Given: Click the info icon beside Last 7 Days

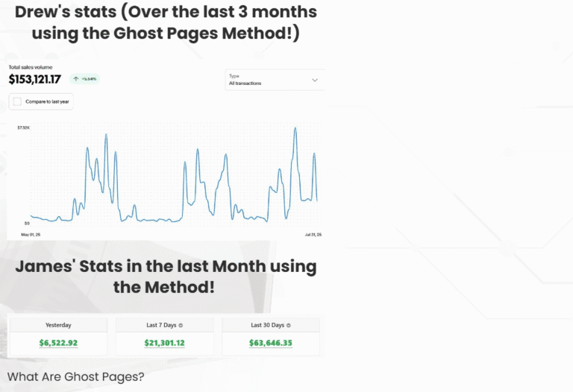Looking at the screenshot, I should [181, 326].
